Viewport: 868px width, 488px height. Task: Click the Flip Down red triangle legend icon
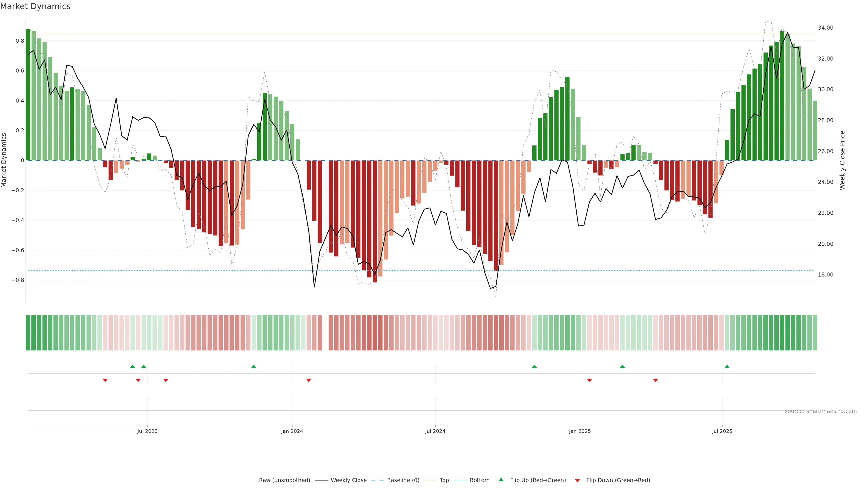click(577, 480)
